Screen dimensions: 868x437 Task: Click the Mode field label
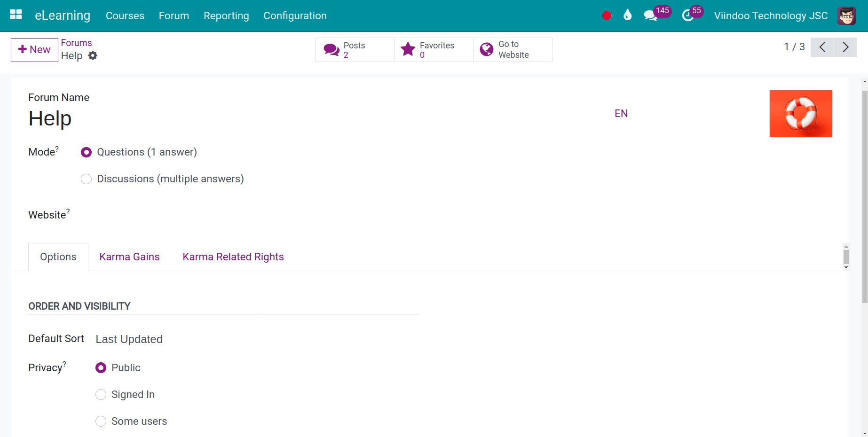[43, 152]
